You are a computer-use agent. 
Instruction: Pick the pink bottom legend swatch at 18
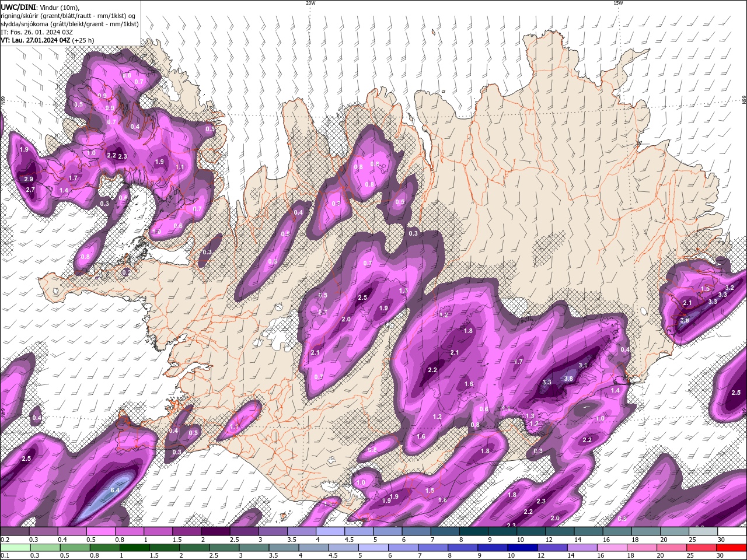[642, 548]
